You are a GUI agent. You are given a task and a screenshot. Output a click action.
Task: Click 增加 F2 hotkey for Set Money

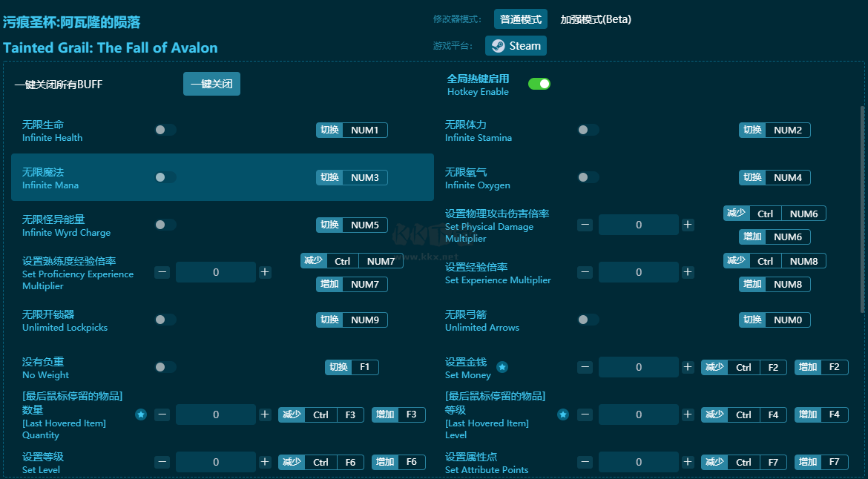821,367
